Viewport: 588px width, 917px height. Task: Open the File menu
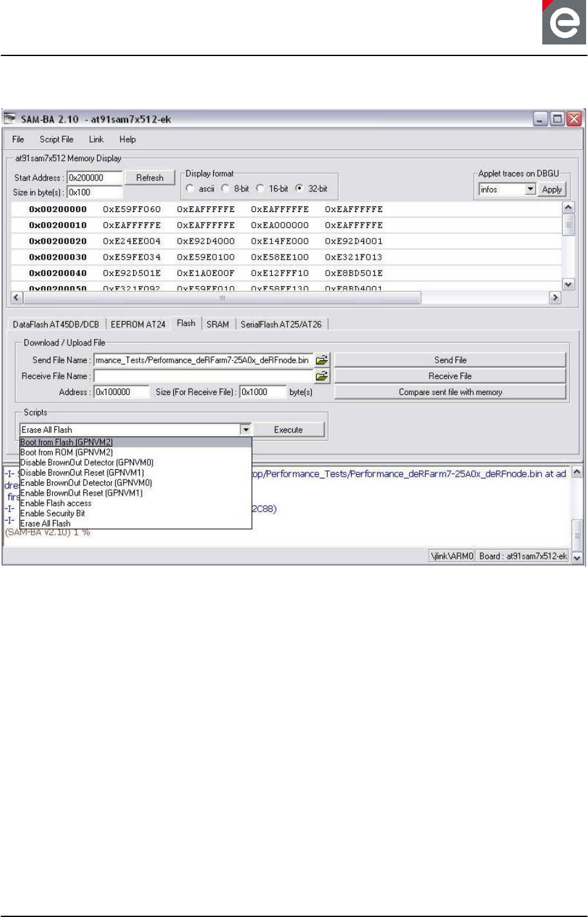click(18, 139)
